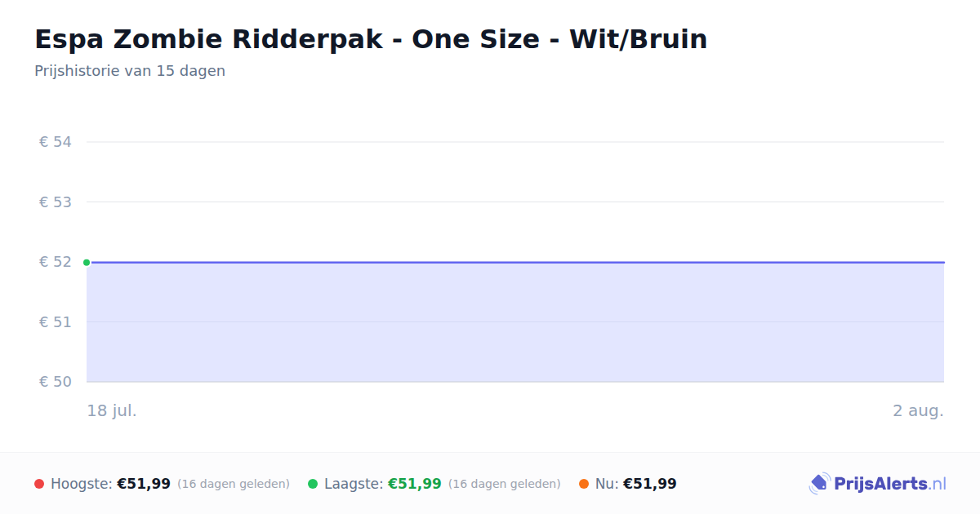The width and height of the screenshot is (980, 514).
Task: Click the green Laagste €51,99 value
Action: 415,484
